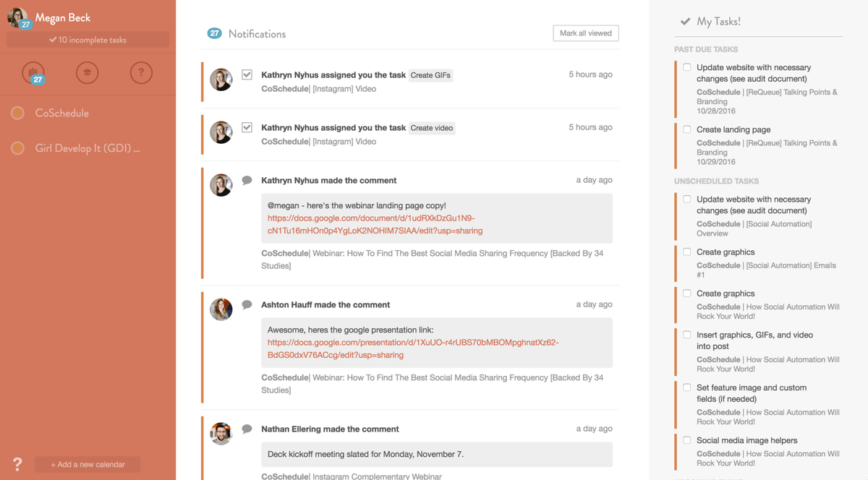Click comment bubble icon on Nathan Ellering comment

[x=247, y=429]
